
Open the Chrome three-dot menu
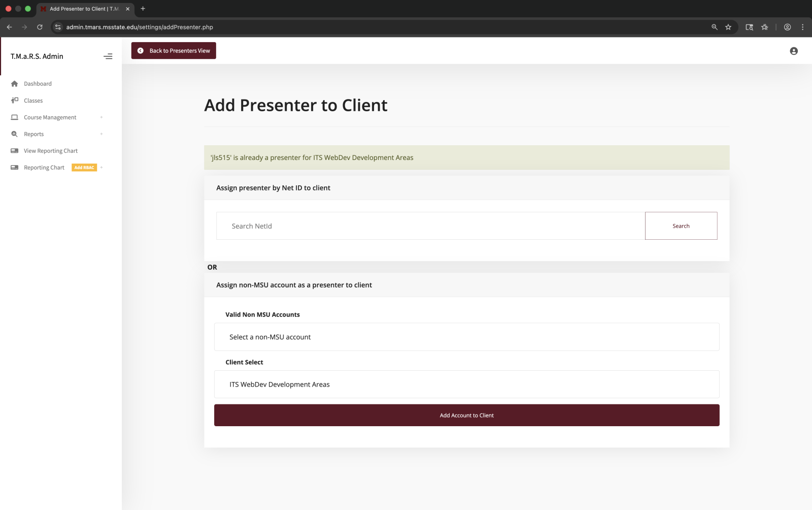tap(803, 27)
